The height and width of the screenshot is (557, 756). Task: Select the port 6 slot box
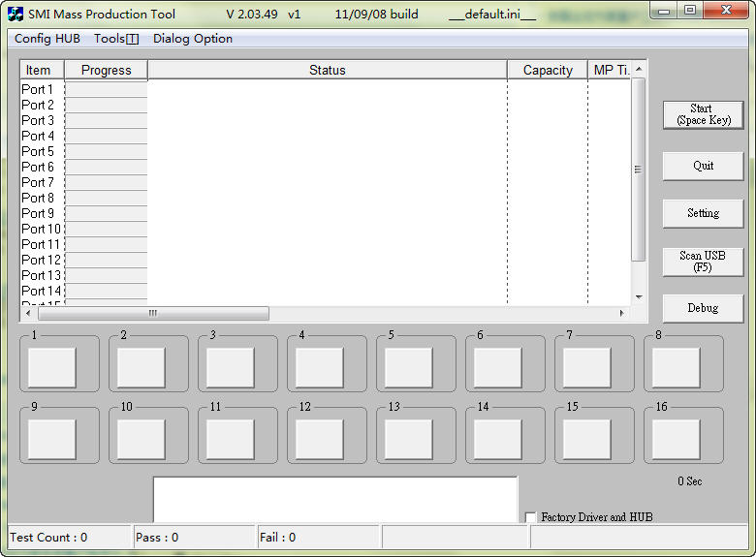498,367
